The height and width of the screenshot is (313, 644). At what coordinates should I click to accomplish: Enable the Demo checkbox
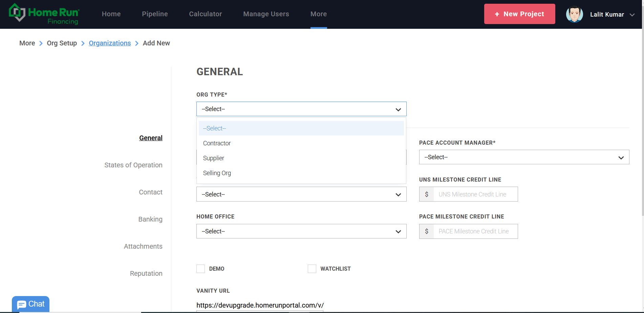click(201, 269)
